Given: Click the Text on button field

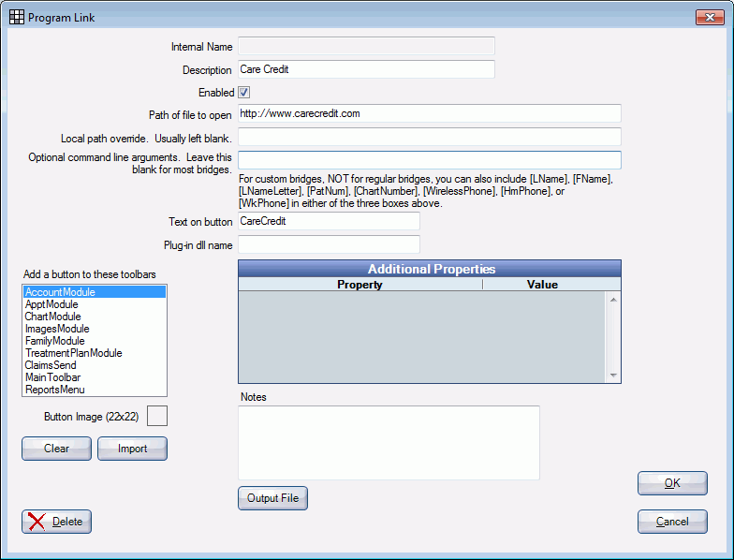Looking at the screenshot, I should point(329,221).
